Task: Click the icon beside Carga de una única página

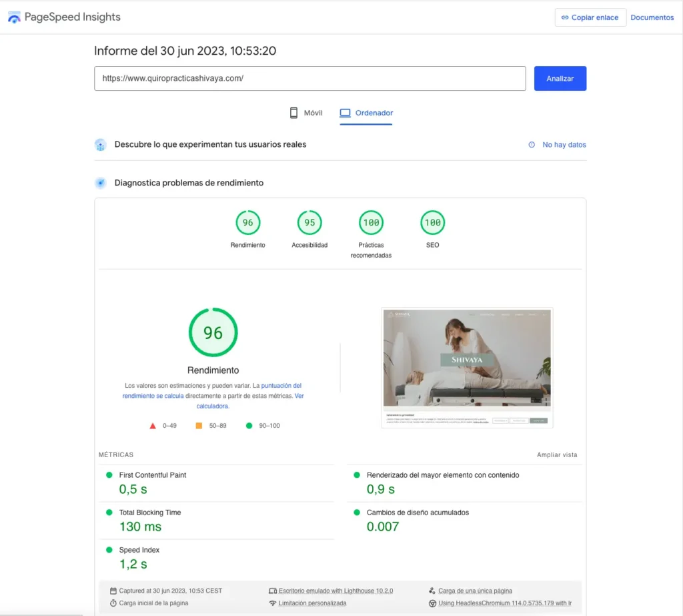Action: point(432,591)
